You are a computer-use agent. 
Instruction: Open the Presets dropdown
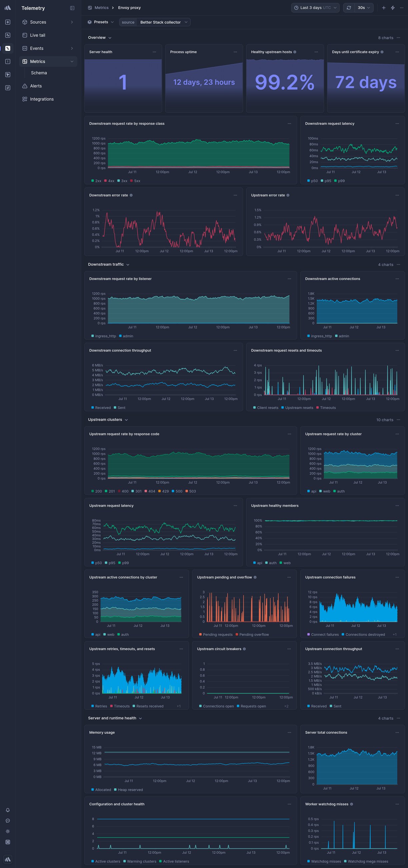(x=100, y=22)
